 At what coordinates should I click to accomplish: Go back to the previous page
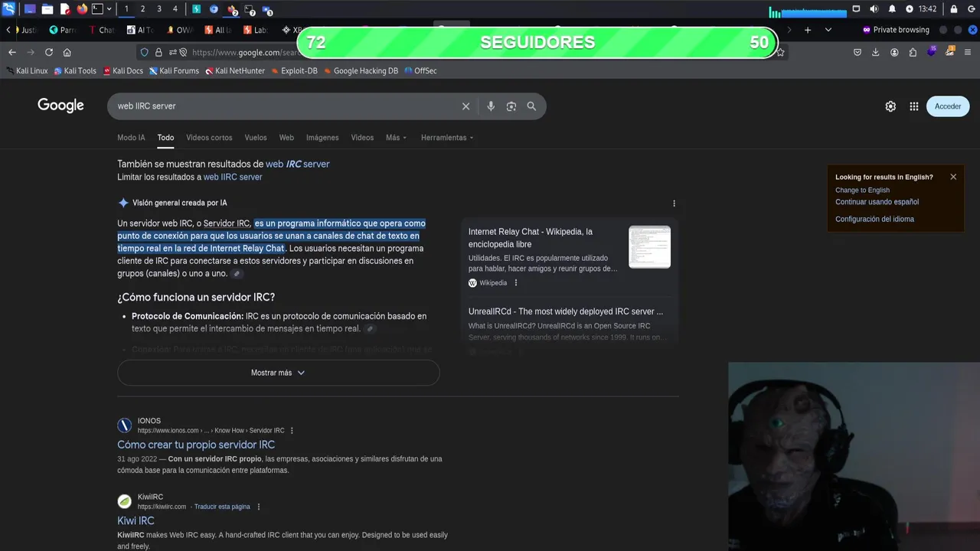tap(12, 52)
